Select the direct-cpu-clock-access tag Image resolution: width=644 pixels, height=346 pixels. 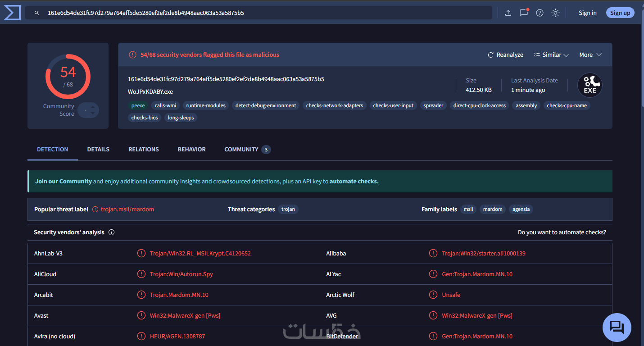(480, 106)
